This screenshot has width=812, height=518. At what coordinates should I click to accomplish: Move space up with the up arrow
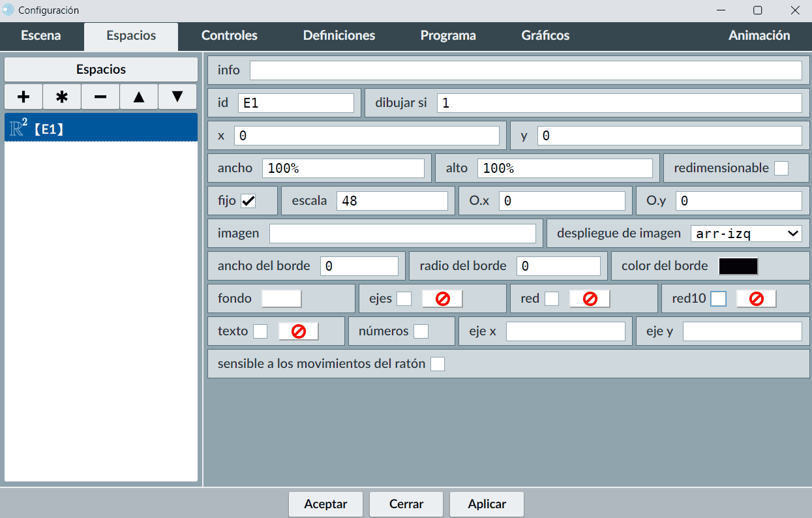click(x=139, y=97)
